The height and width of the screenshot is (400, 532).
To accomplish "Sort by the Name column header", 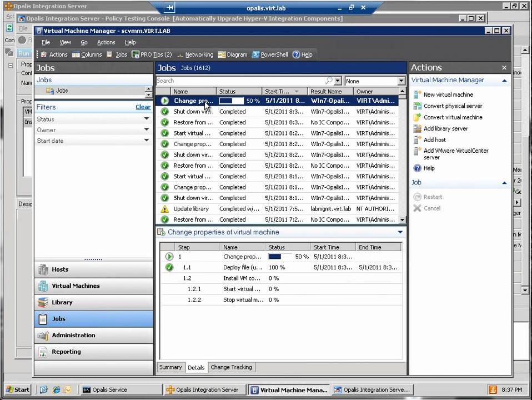I will point(193,91).
